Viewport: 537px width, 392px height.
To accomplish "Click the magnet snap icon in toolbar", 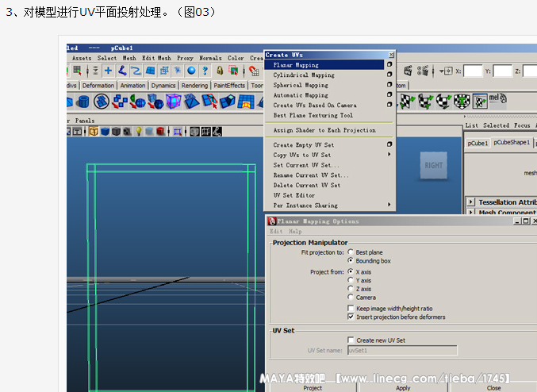I will click(254, 71).
